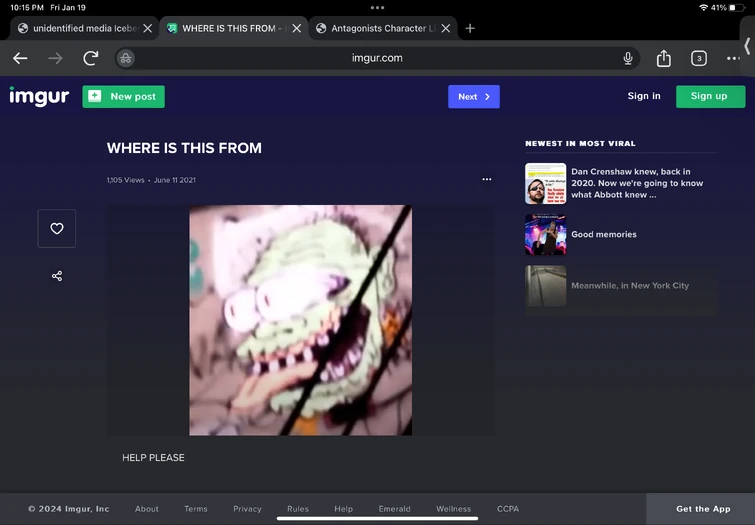The image size is (755, 525).
Task: Click the imgur logo
Action: 39,96
